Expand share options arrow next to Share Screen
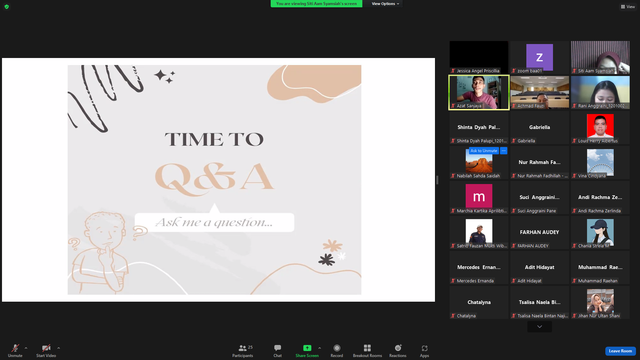 coord(319,348)
